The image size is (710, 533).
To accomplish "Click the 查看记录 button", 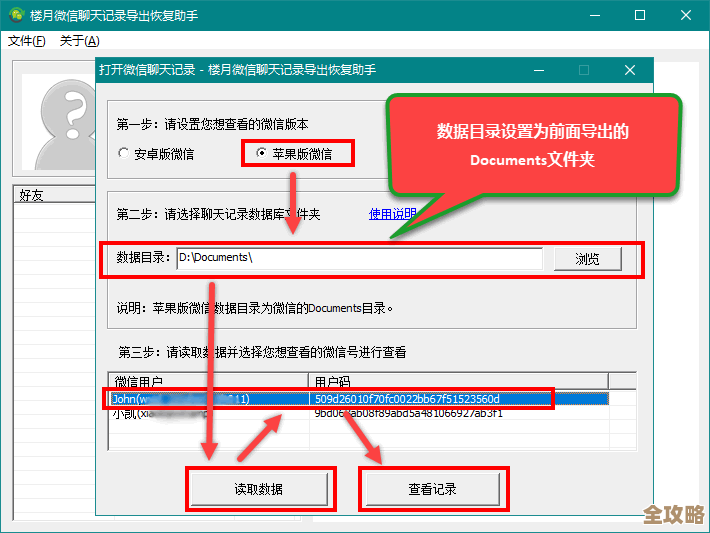I will tap(432, 489).
